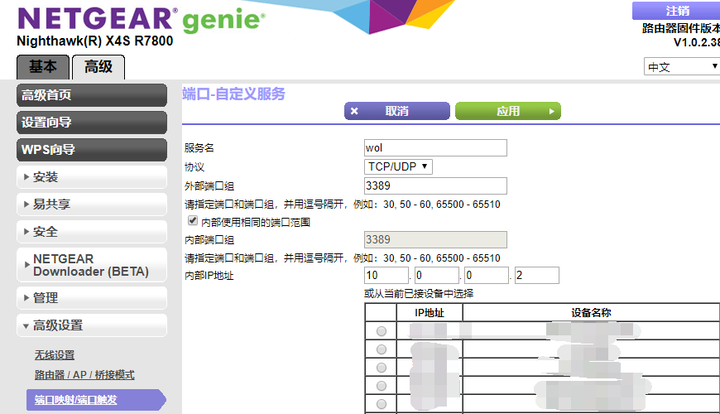Viewport: 720px width, 414px height.
Task: Expand NETGEAR Downloader (BETA) section
Action: click(x=92, y=265)
